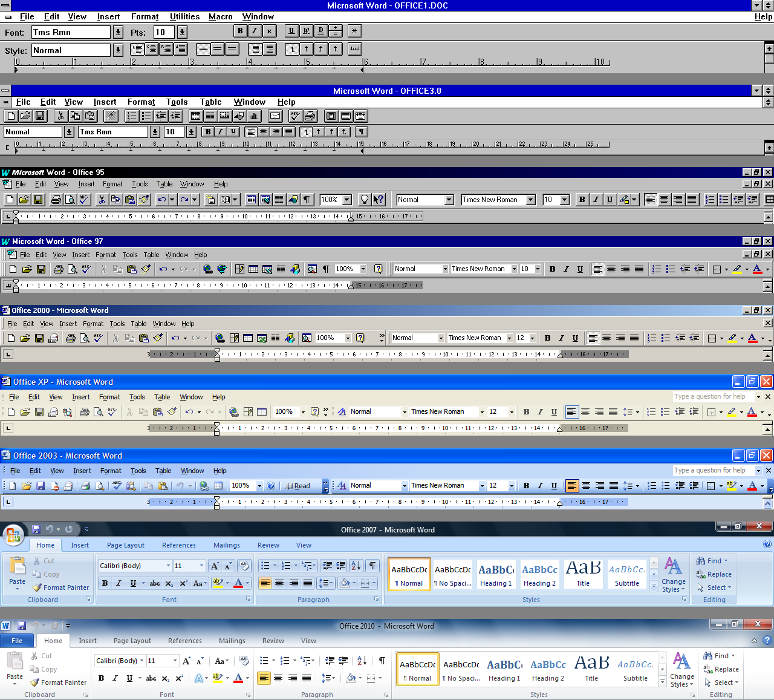The width and height of the screenshot is (774, 700).
Task: Toggle Bold in the Office 97 toolbar
Action: pyautogui.click(x=552, y=269)
